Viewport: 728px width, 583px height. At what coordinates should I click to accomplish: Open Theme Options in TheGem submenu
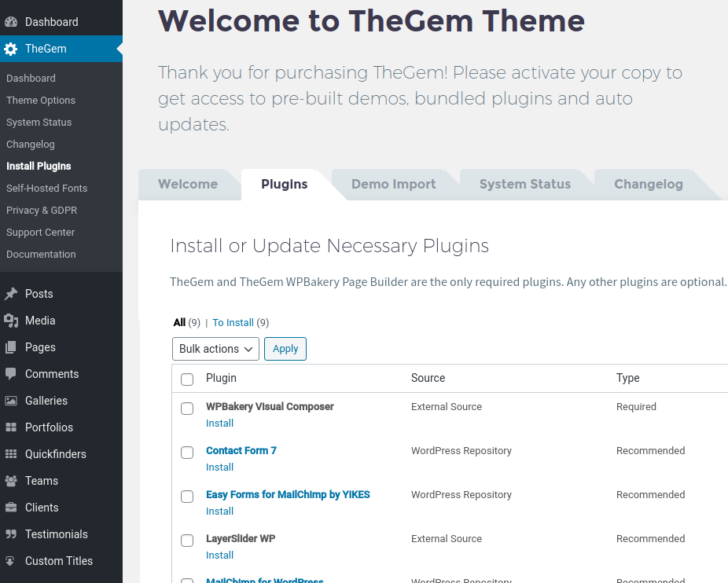(41, 101)
